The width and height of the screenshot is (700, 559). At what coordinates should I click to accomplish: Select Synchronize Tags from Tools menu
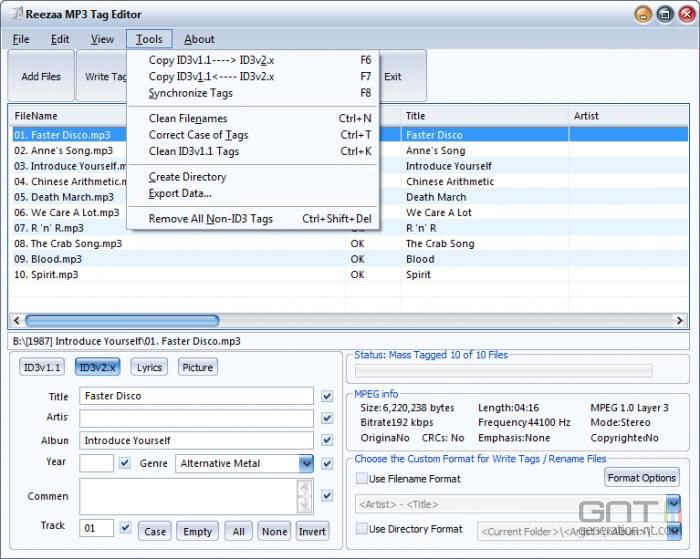click(x=254, y=93)
